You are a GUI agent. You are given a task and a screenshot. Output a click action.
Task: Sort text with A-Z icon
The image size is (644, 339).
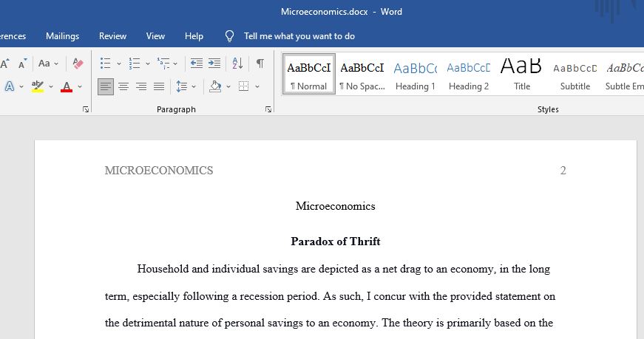click(237, 64)
